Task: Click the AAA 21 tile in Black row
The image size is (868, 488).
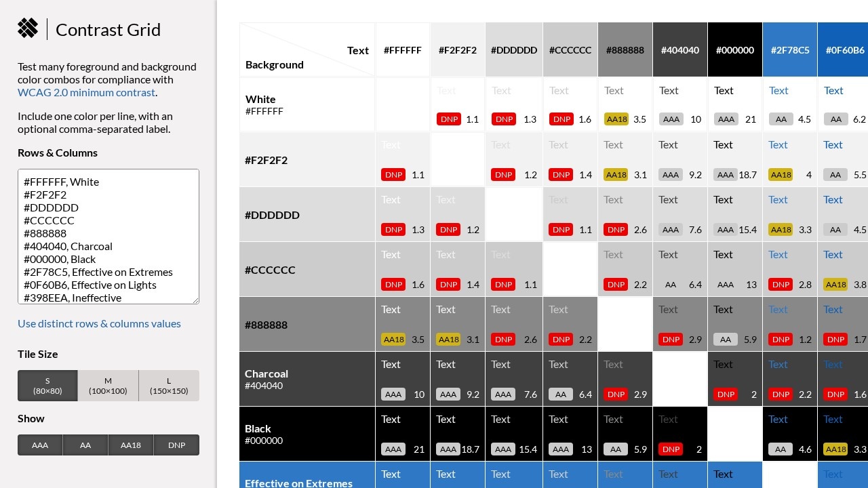Action: pos(403,434)
